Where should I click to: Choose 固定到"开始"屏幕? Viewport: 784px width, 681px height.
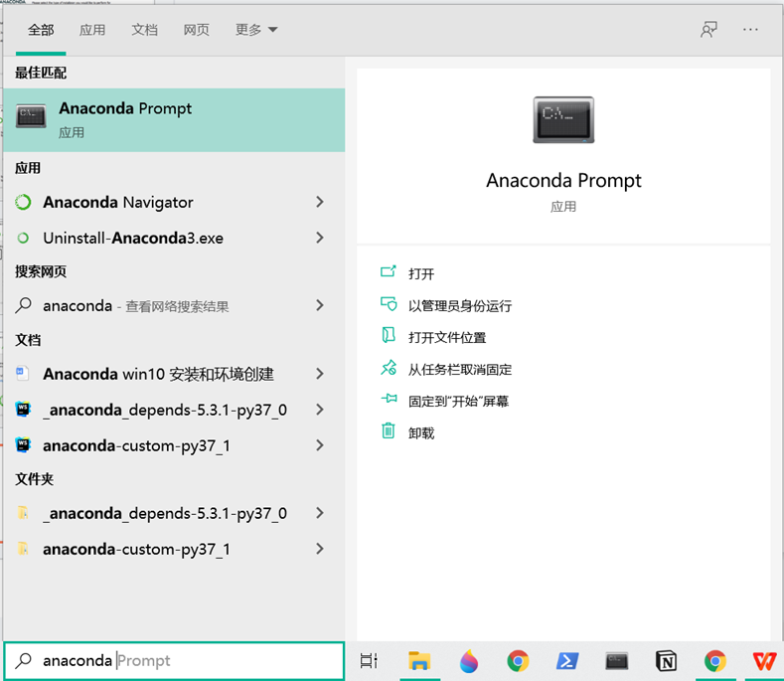point(458,402)
